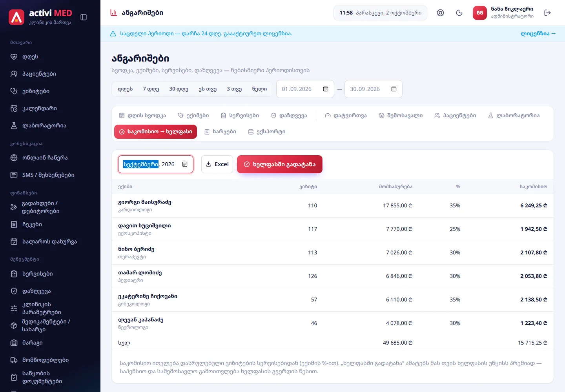The width and height of the screenshot is (565, 392).
Task: Toggle dark mode with the moon icon
Action: coord(459,13)
